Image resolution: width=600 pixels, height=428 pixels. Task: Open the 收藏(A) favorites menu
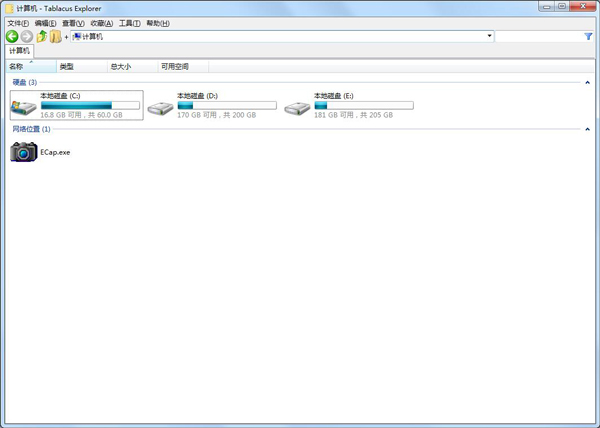(x=101, y=23)
